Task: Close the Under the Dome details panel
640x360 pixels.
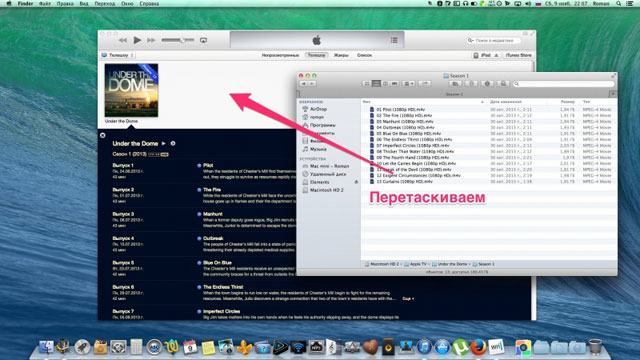Action: [x=103, y=135]
